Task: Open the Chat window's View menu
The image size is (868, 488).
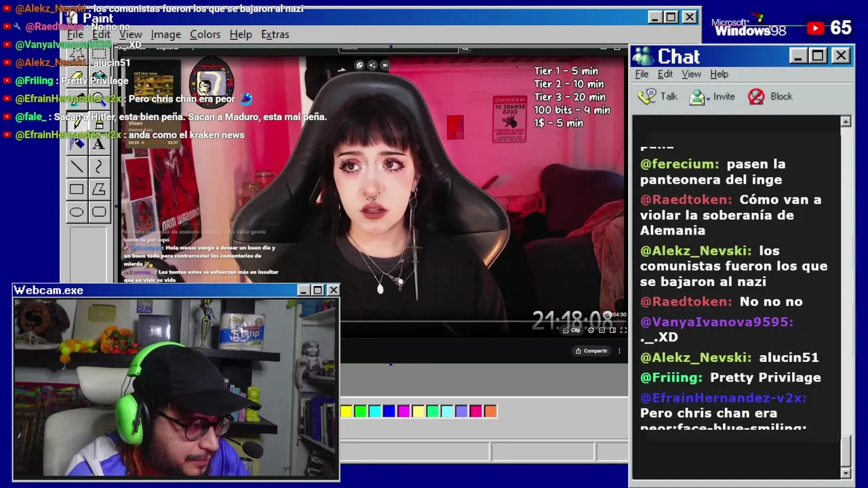Action: pos(691,74)
